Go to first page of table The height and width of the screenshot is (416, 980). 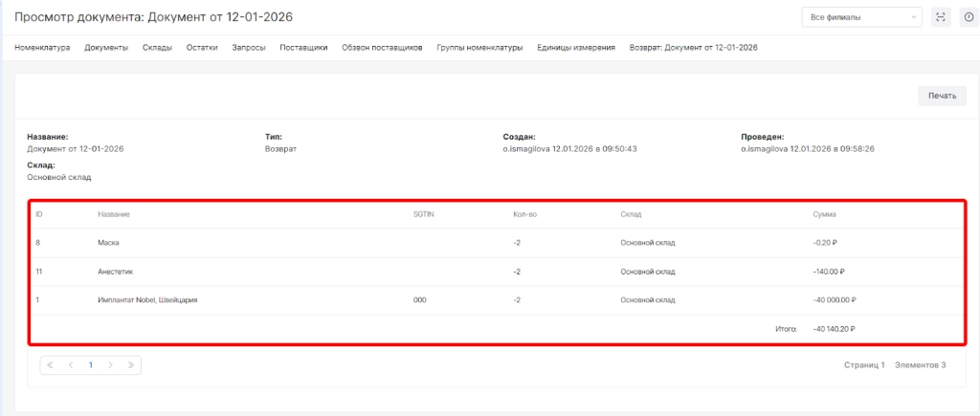point(52,364)
